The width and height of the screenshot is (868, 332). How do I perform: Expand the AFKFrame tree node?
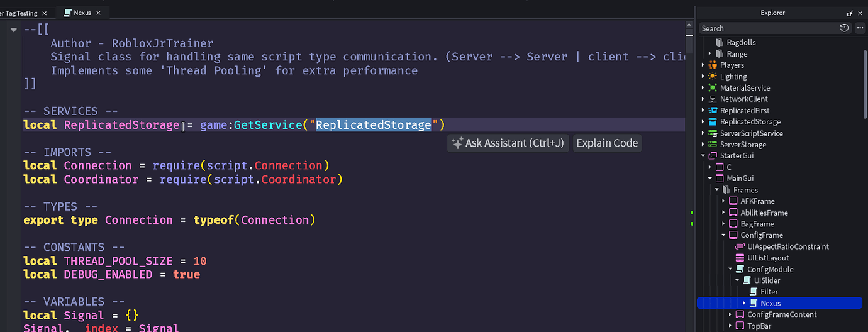tap(724, 201)
